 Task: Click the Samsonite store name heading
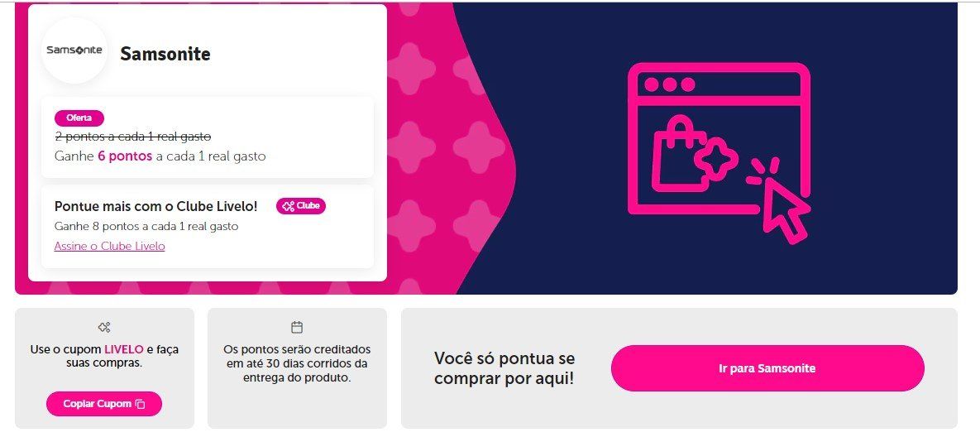(165, 54)
